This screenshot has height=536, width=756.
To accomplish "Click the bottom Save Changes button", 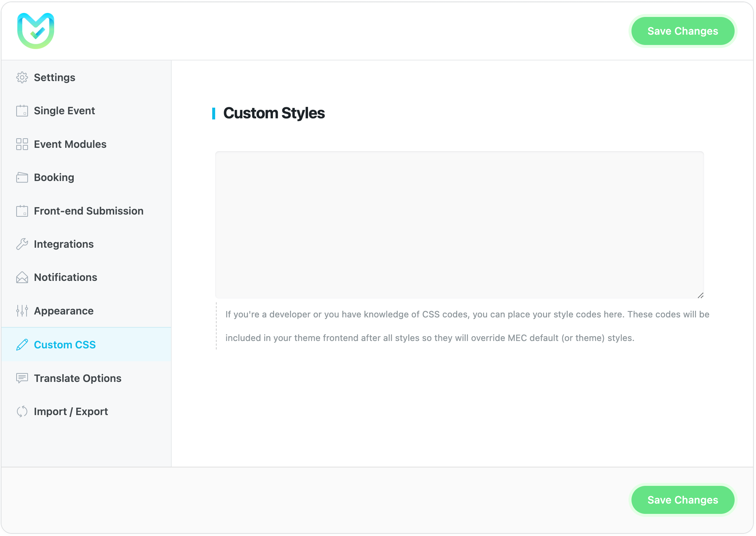I will click(x=683, y=500).
